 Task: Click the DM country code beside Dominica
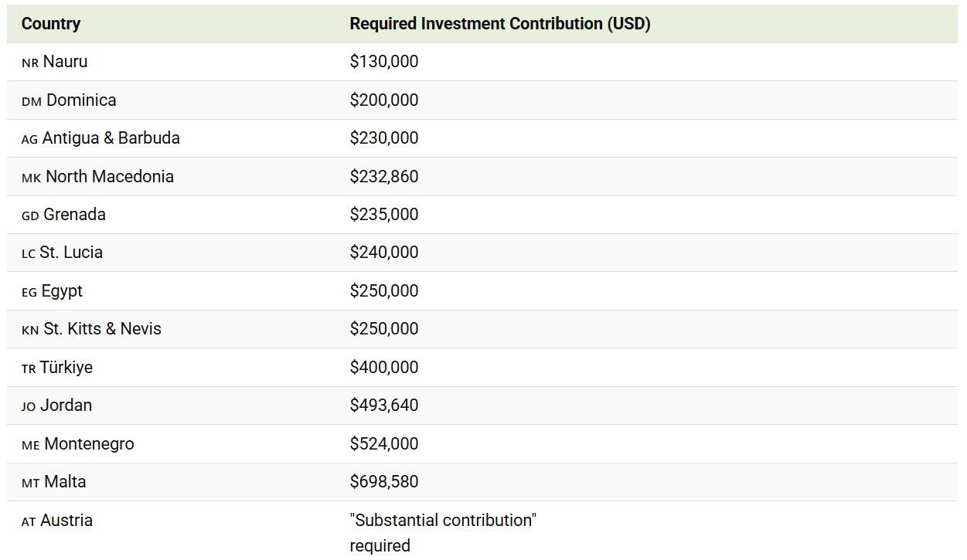(32, 102)
